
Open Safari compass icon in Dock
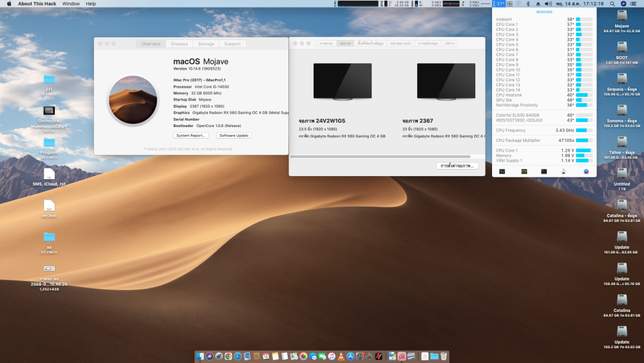click(x=238, y=357)
